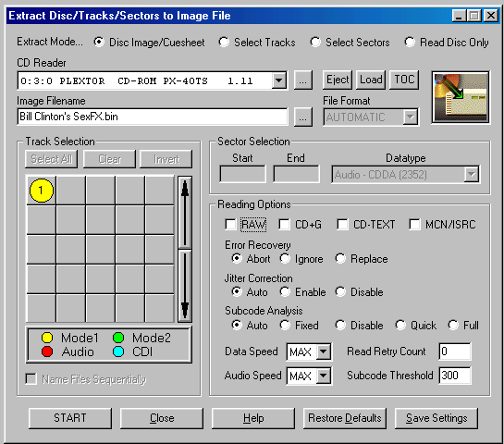504x444 pixels.
Task: Choose Select Tracks extract mode
Action: (224, 43)
